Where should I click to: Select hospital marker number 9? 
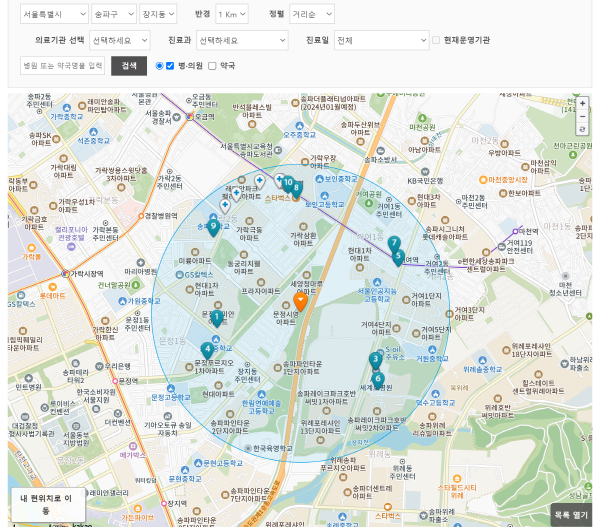tap(214, 228)
